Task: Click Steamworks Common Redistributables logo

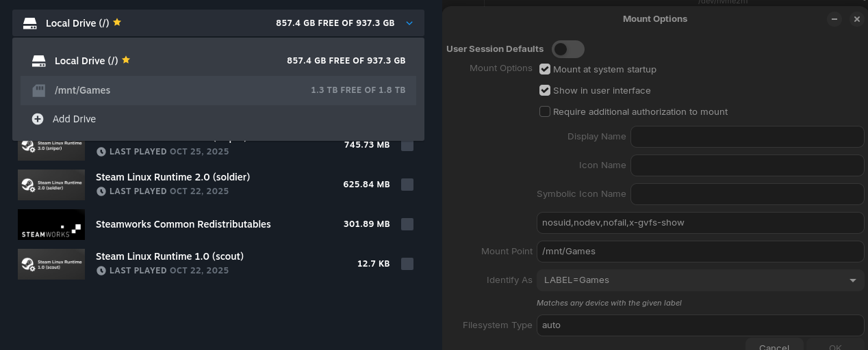Action: 51,224
